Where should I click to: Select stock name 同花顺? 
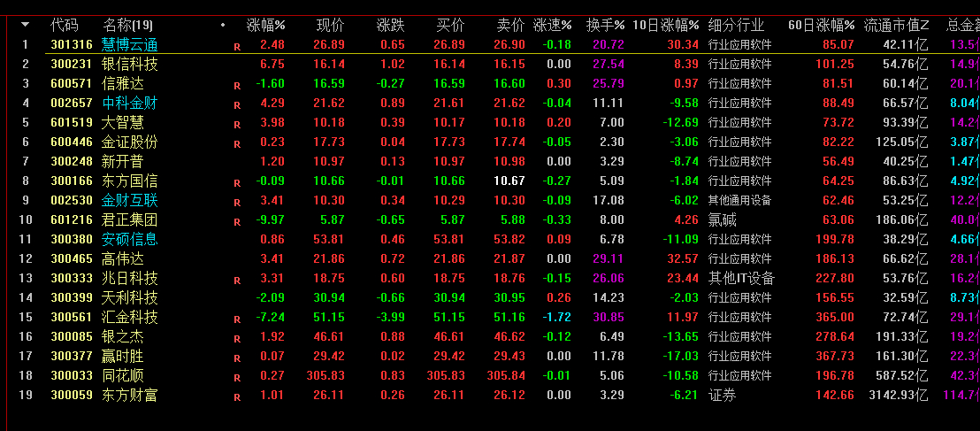coord(122,375)
